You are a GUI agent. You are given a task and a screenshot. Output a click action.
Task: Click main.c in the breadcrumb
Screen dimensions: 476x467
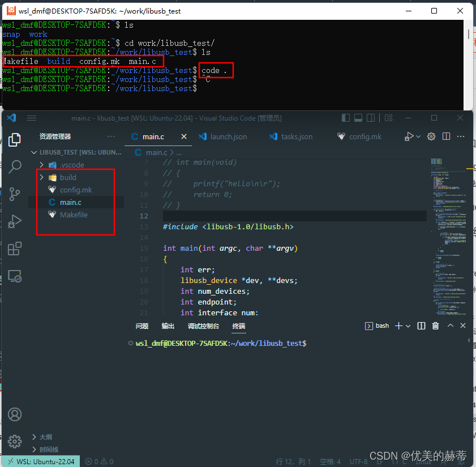pos(156,152)
